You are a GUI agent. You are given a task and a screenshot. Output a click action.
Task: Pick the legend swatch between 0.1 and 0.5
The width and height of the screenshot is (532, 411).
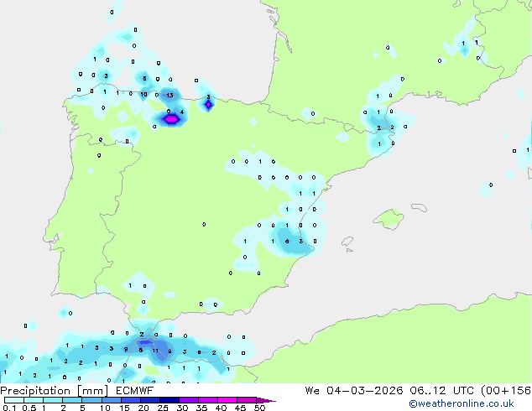[14, 400]
